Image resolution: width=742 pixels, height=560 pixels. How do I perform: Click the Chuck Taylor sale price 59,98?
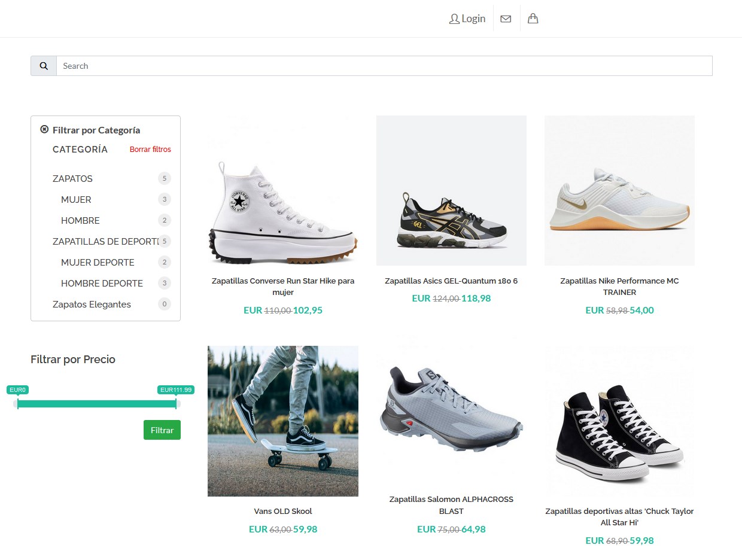coord(641,541)
